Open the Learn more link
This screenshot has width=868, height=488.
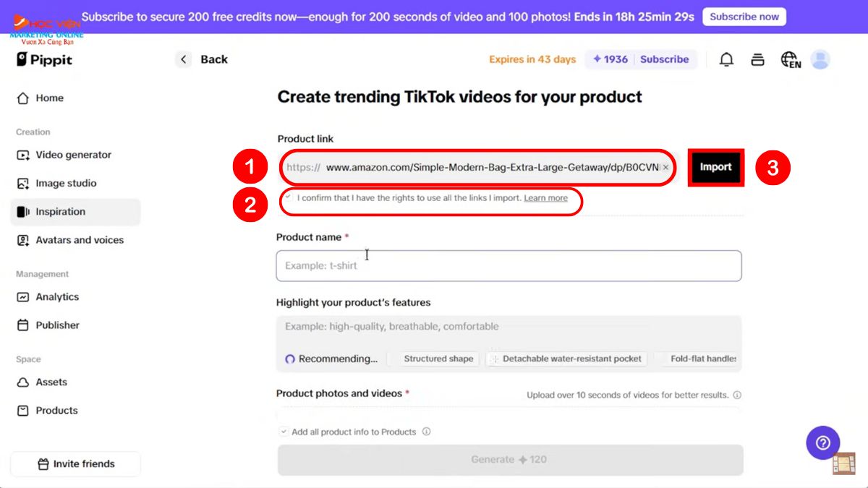tap(545, 198)
